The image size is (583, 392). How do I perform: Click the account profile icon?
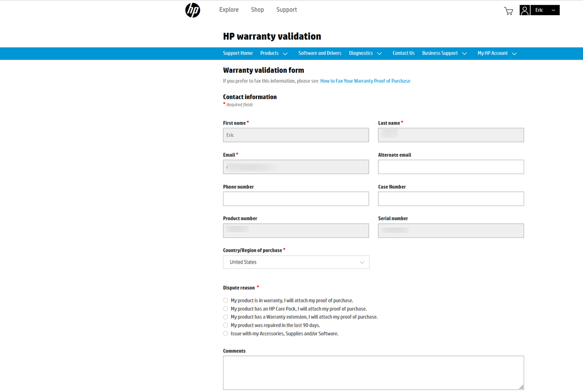pos(525,10)
